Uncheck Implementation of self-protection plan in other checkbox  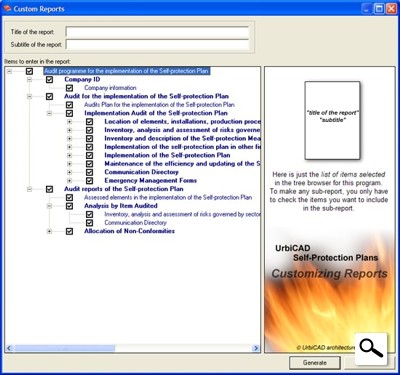(x=89, y=147)
